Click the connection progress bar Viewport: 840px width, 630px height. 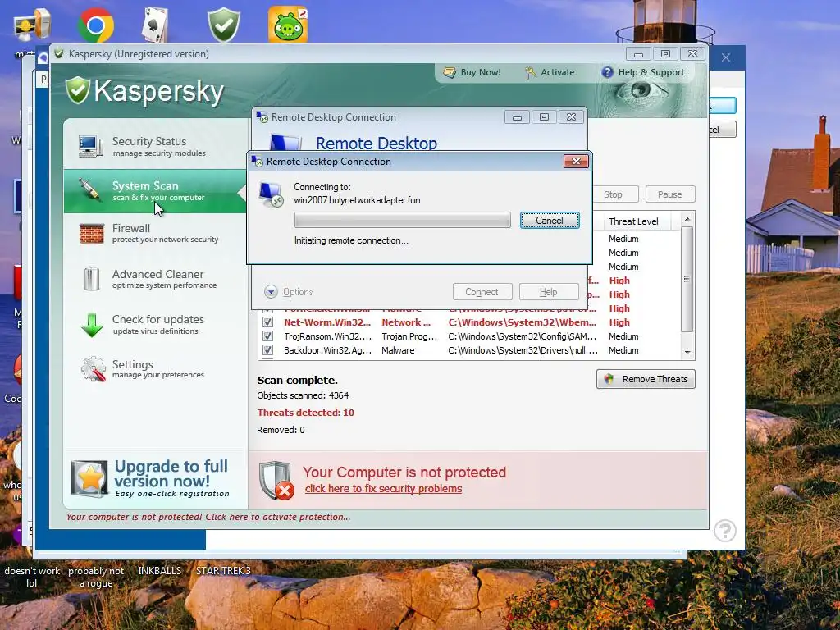point(402,220)
